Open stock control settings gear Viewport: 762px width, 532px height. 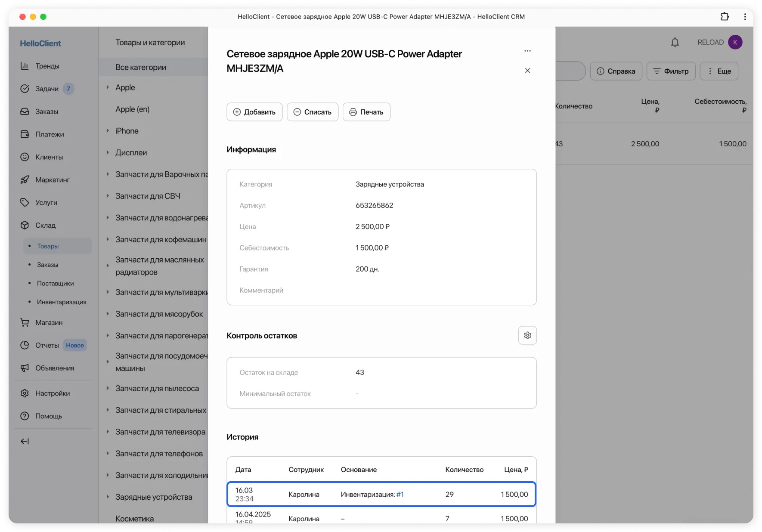point(527,335)
